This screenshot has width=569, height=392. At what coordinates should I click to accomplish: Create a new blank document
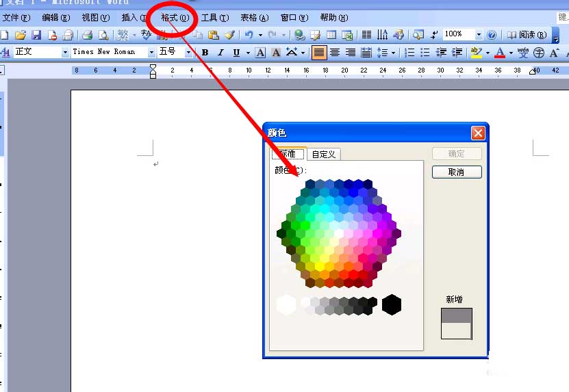[4, 35]
